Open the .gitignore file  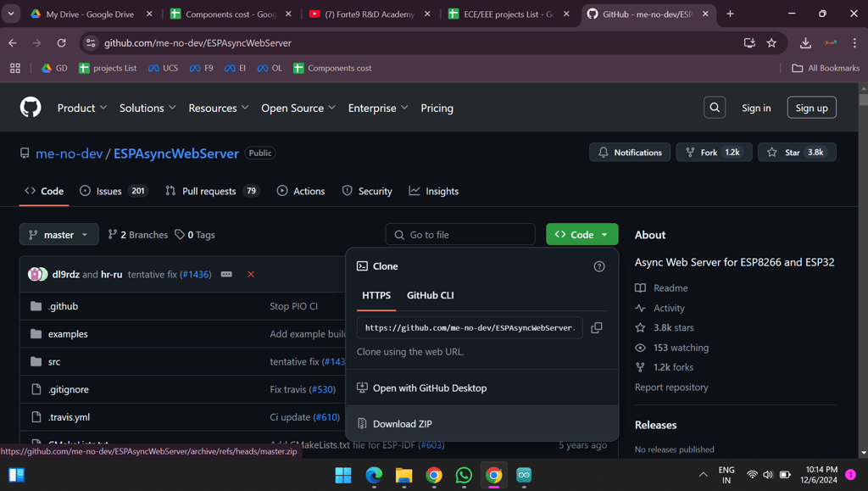68,389
